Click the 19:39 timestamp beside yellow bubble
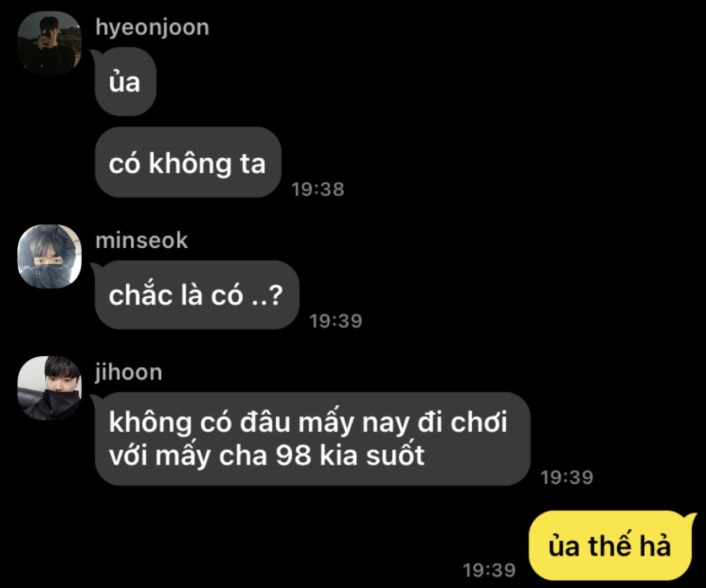 coord(489,570)
